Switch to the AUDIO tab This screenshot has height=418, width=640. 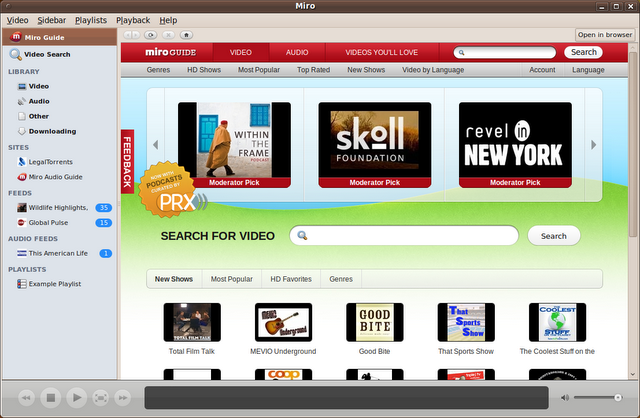[x=297, y=52]
